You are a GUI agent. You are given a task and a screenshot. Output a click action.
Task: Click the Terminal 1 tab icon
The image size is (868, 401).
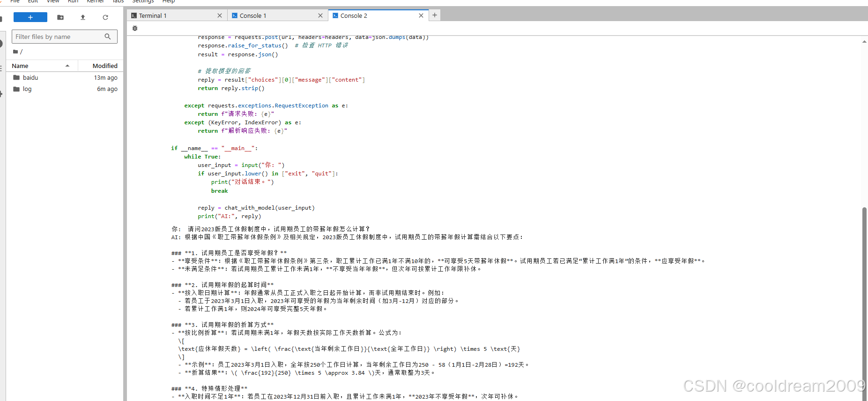click(x=134, y=15)
